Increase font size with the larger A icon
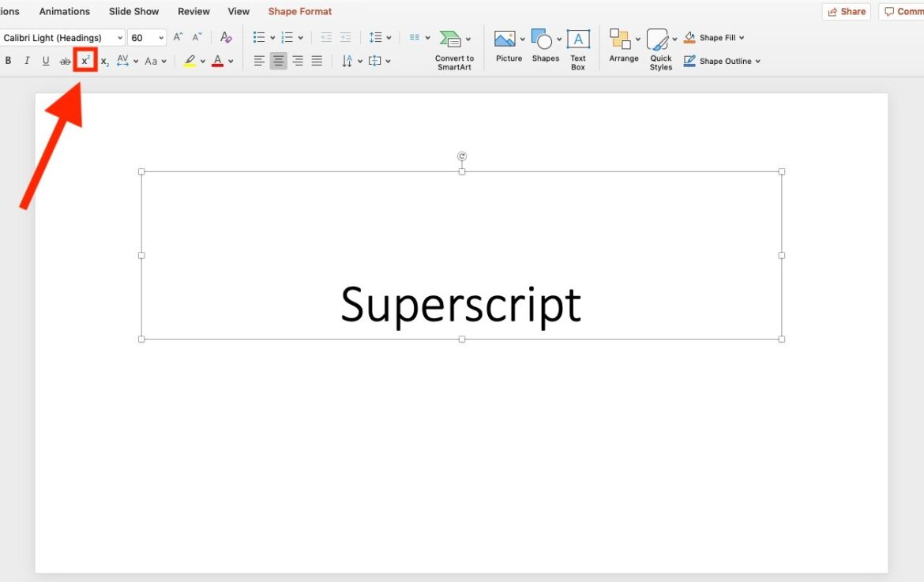Image resolution: width=924 pixels, height=582 pixels. tap(178, 38)
